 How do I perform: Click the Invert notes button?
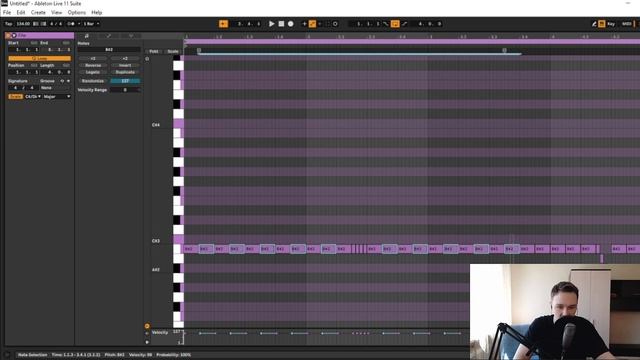[125, 65]
